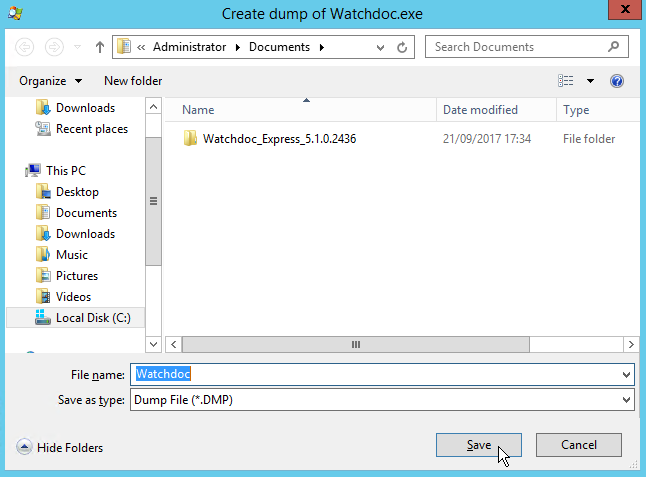The width and height of the screenshot is (646, 477).
Task: Click the Local Disk drive icon
Action: (x=43, y=318)
